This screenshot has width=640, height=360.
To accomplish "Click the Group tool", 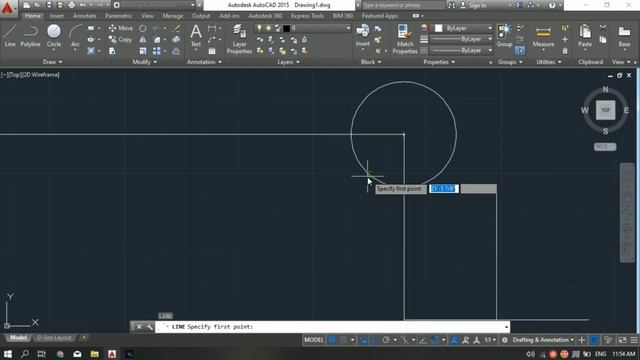I will [x=504, y=35].
